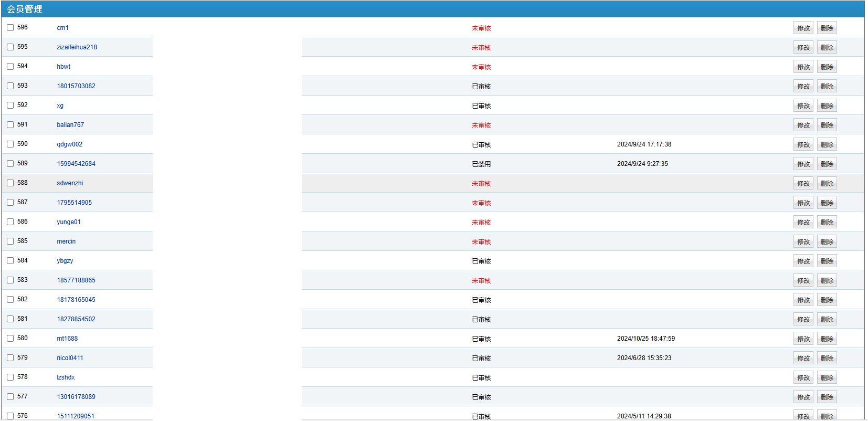Delete member lzshdx with 删除 button
Viewport: 868px width, 421px height.
pos(827,378)
